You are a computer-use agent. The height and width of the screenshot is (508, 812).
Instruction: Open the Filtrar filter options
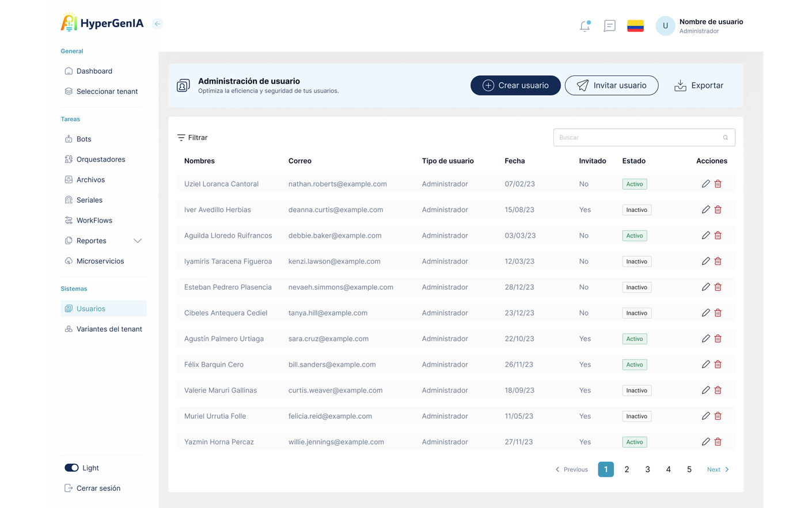tap(192, 138)
